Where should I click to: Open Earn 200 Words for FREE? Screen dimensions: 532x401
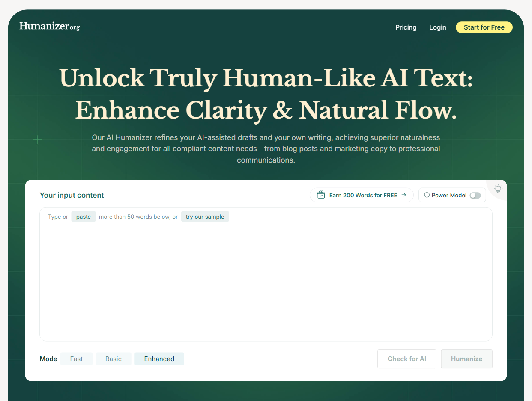tap(362, 195)
